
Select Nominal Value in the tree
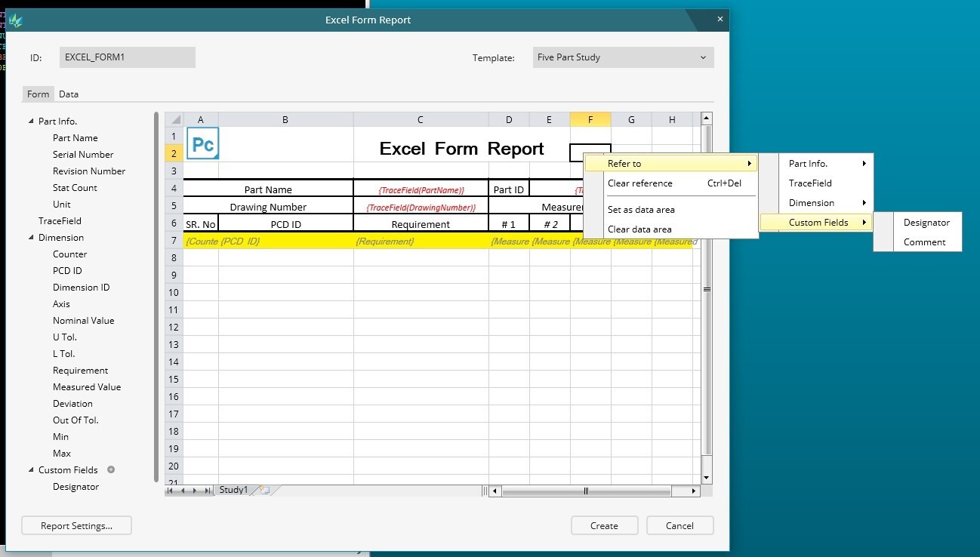pos(84,321)
